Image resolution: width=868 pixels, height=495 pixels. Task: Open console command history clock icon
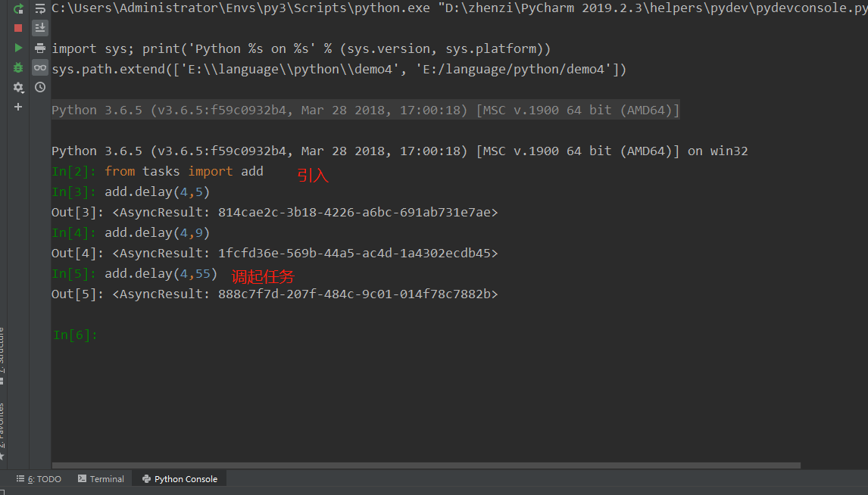(40, 87)
